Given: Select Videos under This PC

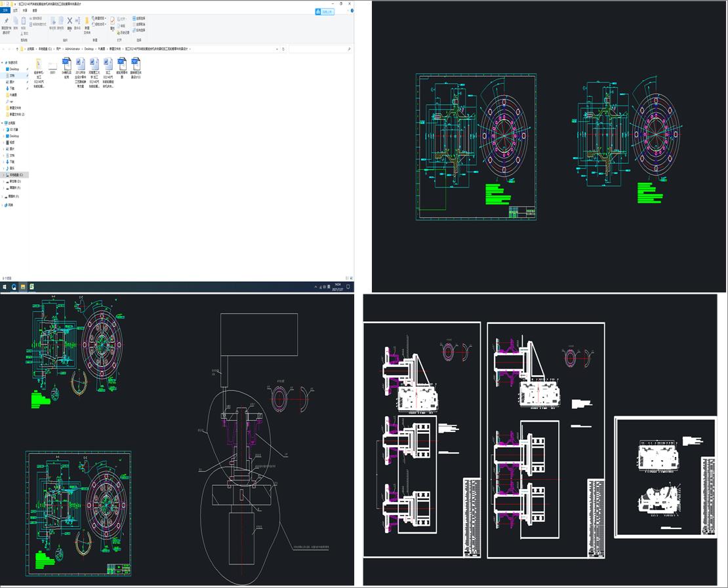Looking at the screenshot, I should coord(12,142).
